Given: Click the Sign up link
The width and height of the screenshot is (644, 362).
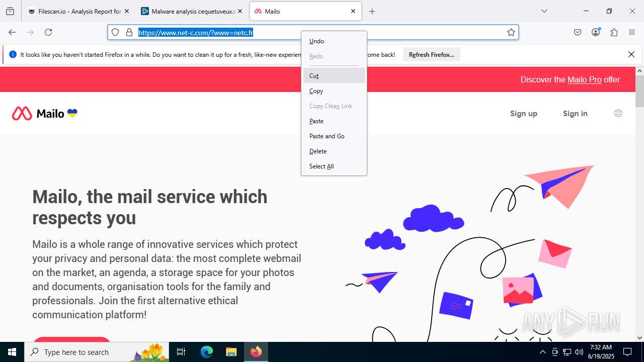Looking at the screenshot, I should (x=524, y=114).
